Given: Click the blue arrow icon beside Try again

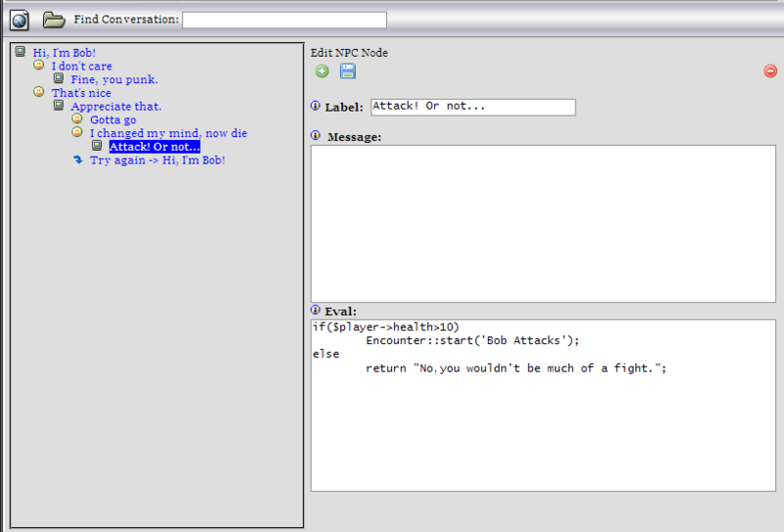Looking at the screenshot, I should 77,160.
